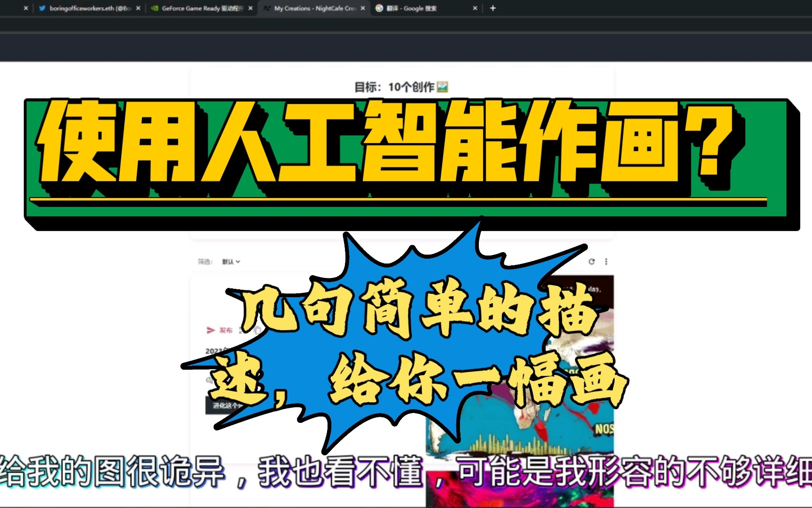Click the NVIDIA favicon on GeForce tab
The width and height of the screenshot is (812, 508).
[x=155, y=8]
